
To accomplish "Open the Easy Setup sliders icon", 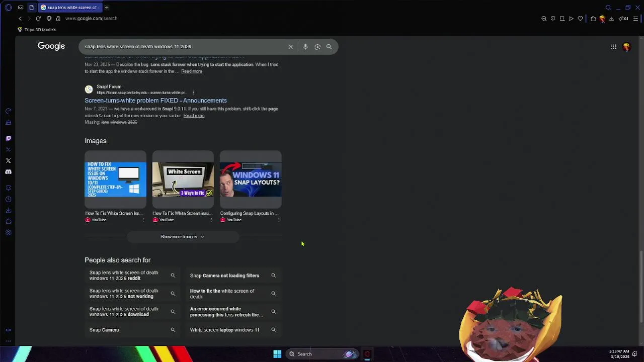I will (635, 19).
